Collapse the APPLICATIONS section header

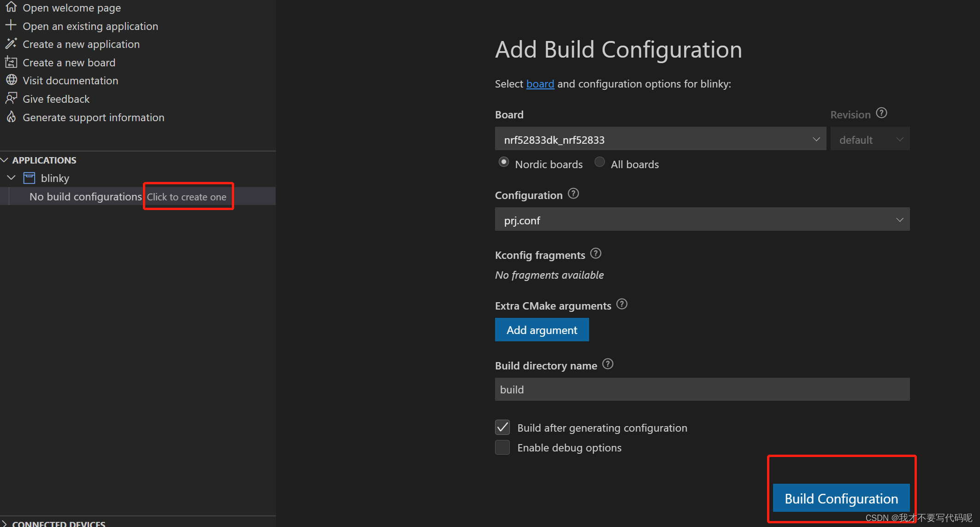[x=5, y=160]
